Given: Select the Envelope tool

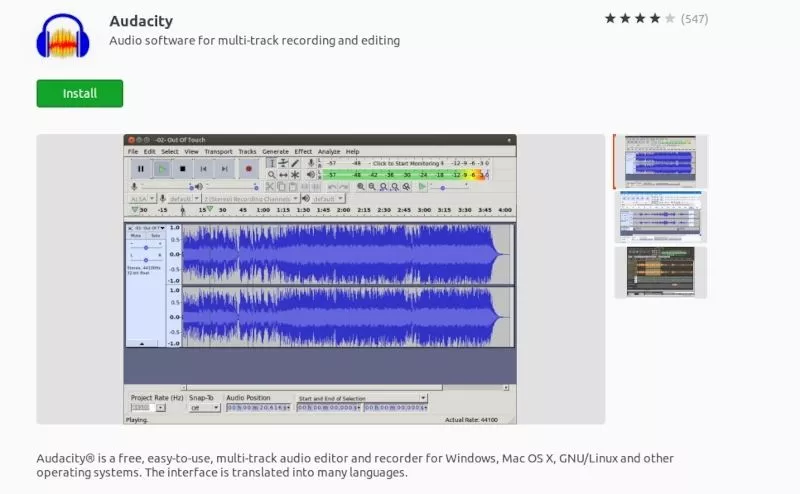Looking at the screenshot, I should click(283, 163).
